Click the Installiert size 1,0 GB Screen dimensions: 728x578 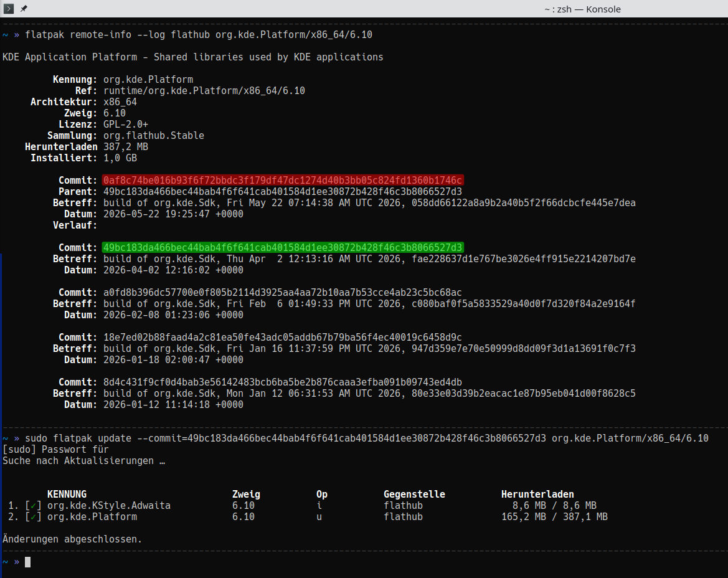click(x=120, y=158)
